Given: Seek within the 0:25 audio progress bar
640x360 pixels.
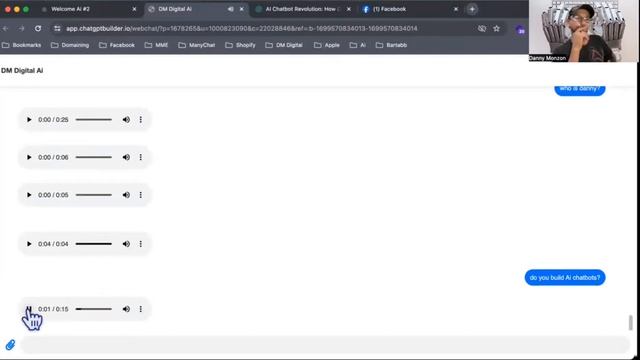Looking at the screenshot, I should (x=93, y=120).
